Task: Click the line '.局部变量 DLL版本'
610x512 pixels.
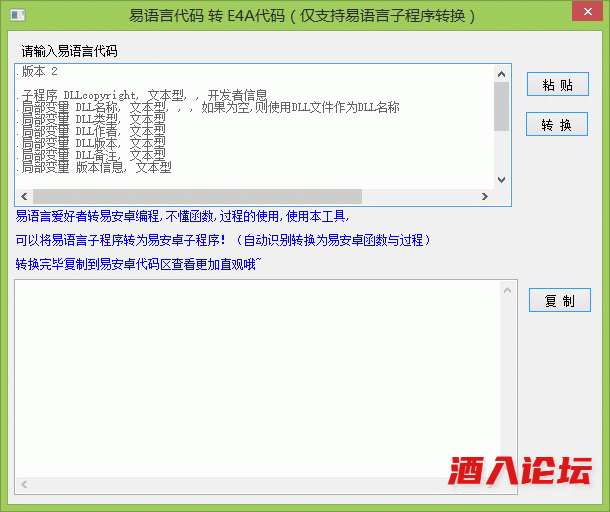Action: point(91,144)
